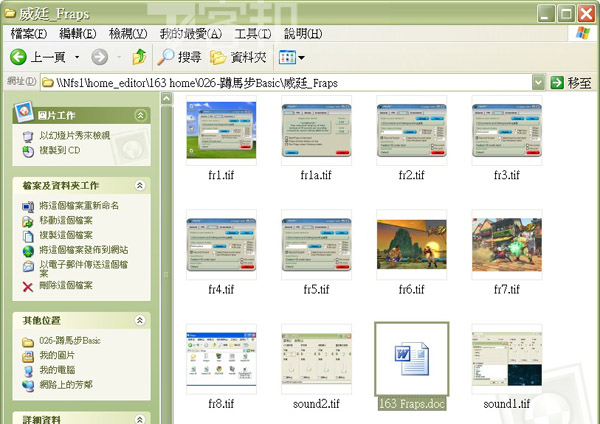Open 我的電腦 My Computer link

pyautogui.click(x=57, y=370)
